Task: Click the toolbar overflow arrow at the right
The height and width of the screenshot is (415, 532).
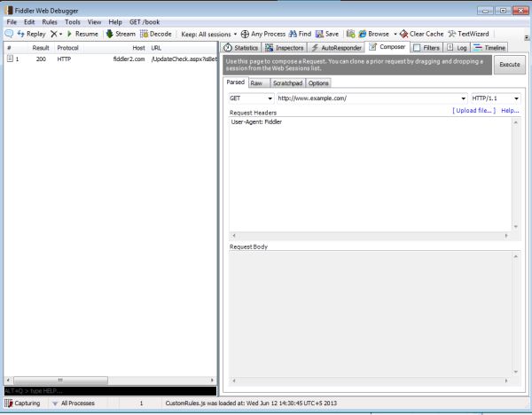Action: (x=527, y=37)
